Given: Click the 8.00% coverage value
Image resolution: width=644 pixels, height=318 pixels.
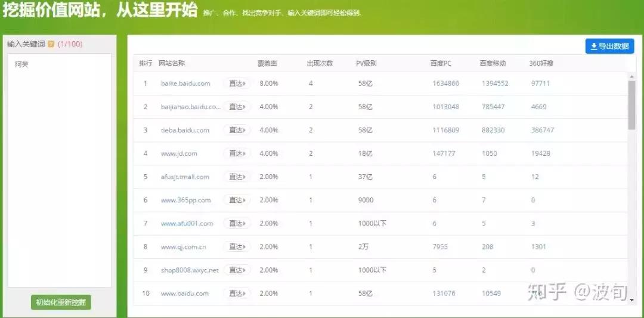Looking at the screenshot, I should click(268, 84).
